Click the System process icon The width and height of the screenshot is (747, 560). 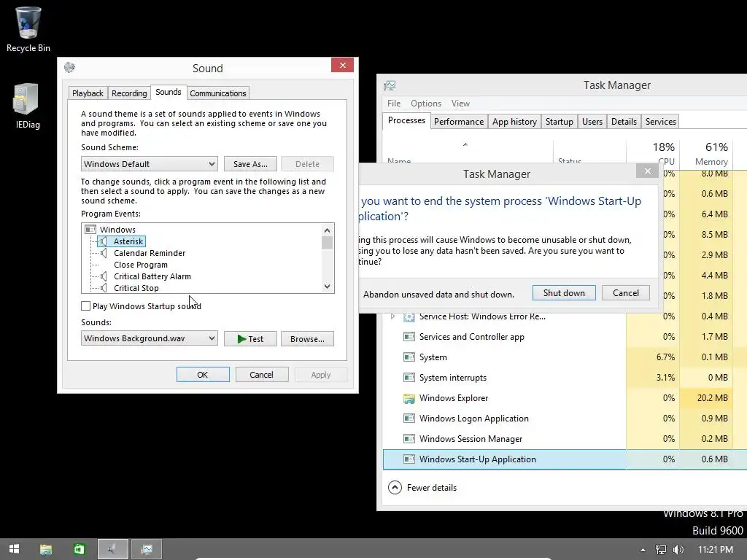409,357
